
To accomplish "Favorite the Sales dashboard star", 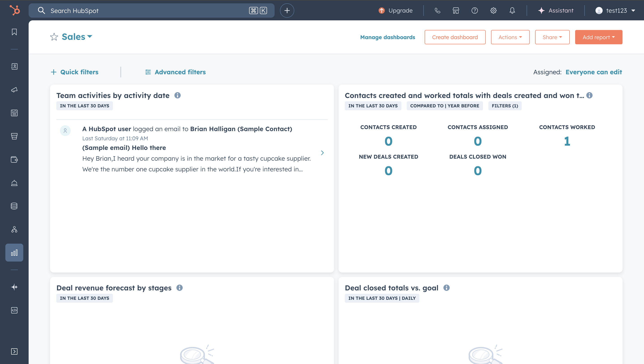I will click(x=54, y=37).
